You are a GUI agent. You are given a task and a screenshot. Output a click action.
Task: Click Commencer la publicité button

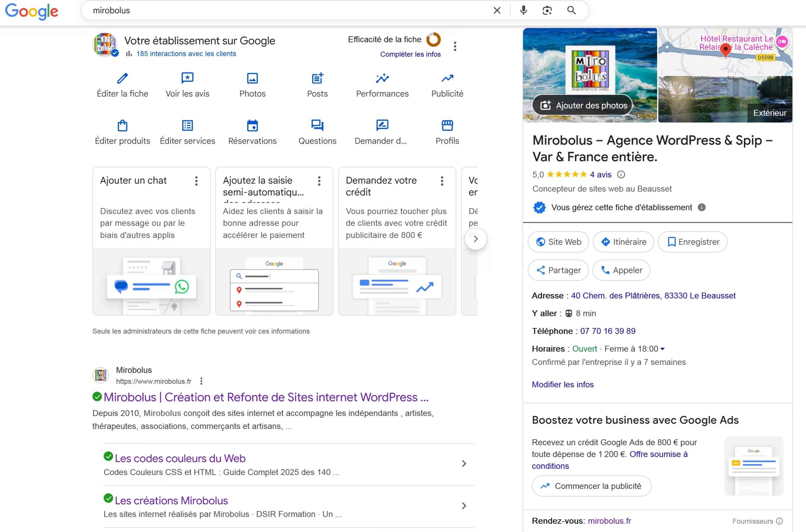[591, 486]
